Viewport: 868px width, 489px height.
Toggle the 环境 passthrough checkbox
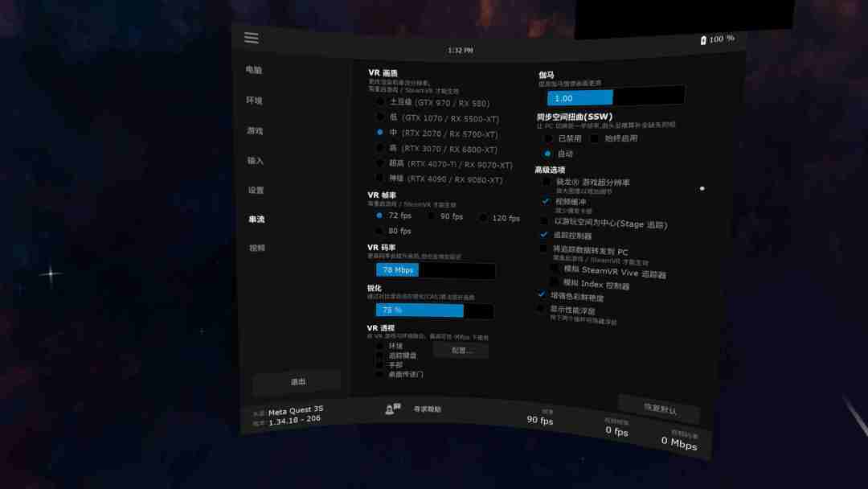379,346
